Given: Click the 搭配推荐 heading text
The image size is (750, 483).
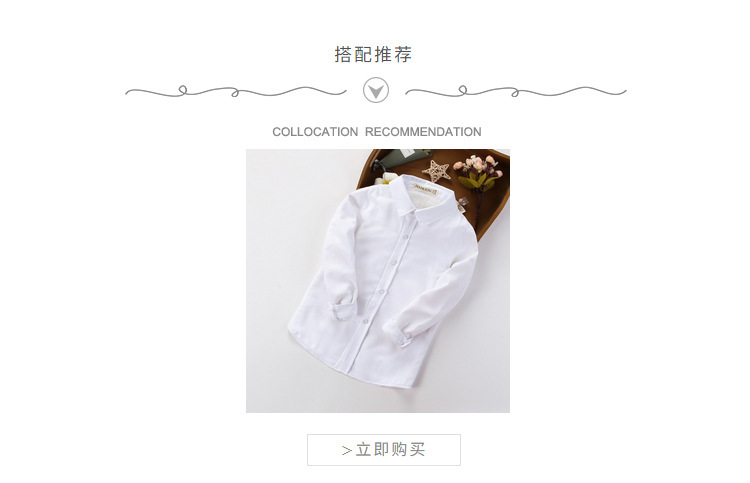Looking at the screenshot, I should [373, 54].
